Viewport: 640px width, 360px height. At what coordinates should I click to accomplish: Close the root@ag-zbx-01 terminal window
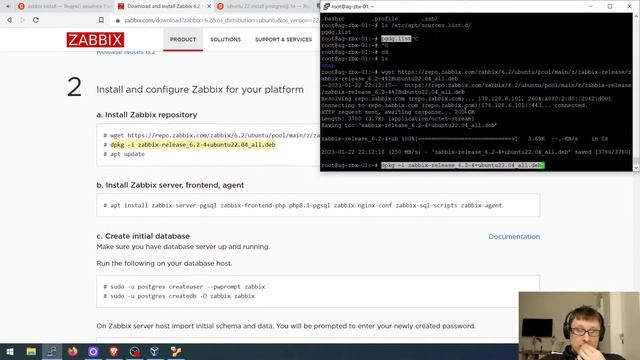[629, 7]
